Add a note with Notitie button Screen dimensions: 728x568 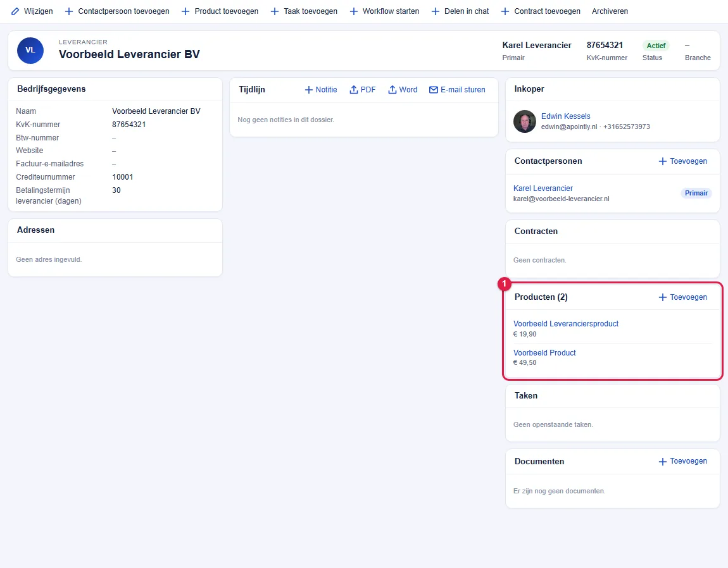(x=321, y=90)
